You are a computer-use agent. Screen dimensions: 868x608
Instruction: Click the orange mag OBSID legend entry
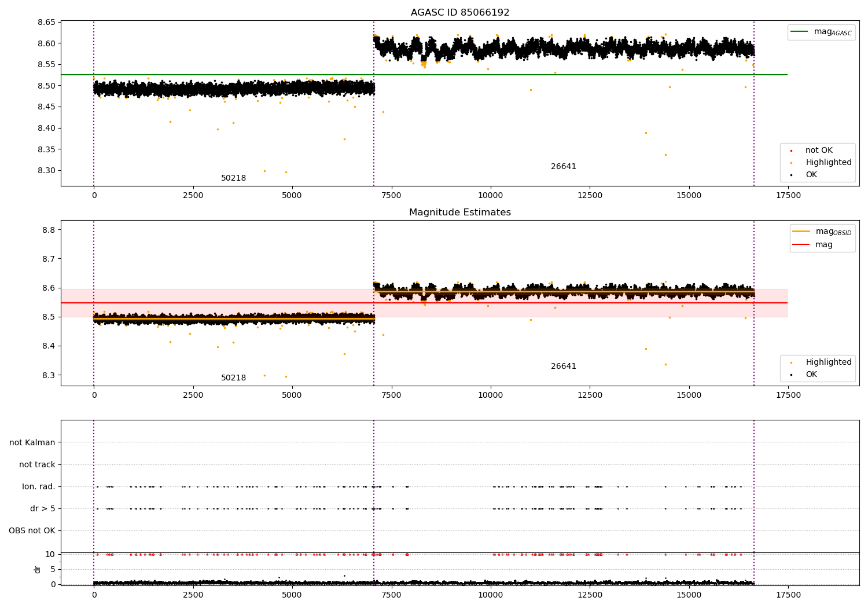[x=822, y=232]
